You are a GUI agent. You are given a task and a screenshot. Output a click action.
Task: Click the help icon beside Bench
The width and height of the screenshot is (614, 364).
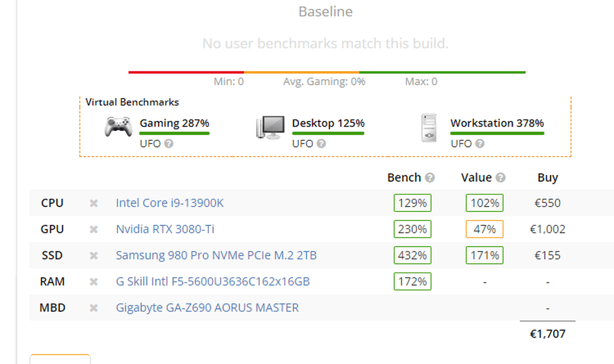(429, 178)
